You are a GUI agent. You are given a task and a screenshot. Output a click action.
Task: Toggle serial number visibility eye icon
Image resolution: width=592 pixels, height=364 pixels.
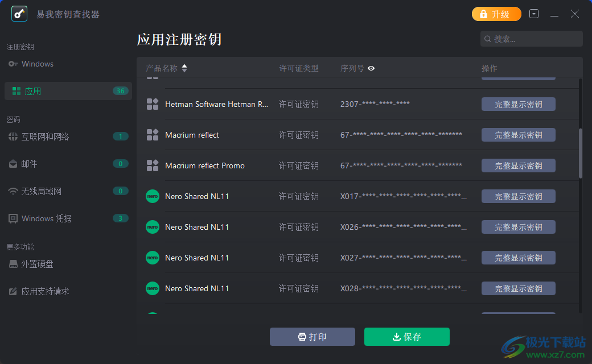(371, 68)
